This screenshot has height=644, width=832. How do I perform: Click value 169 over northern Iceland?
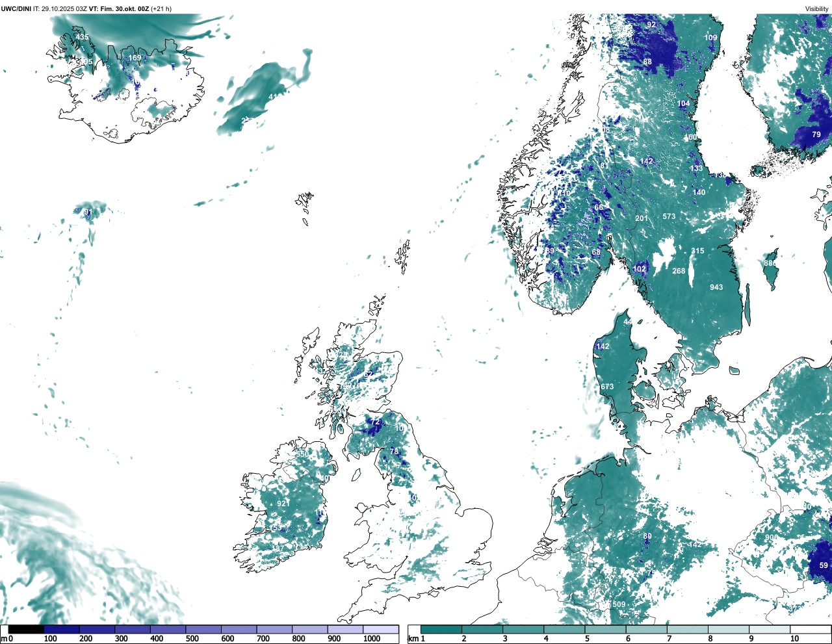tap(135, 58)
